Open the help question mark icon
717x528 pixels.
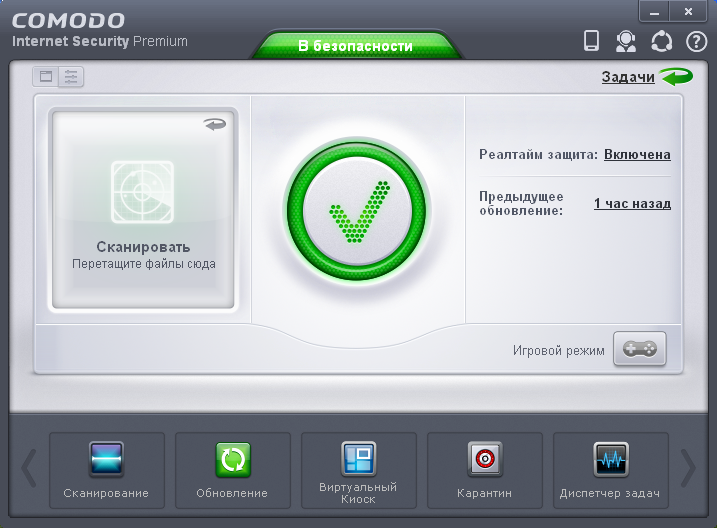click(696, 42)
